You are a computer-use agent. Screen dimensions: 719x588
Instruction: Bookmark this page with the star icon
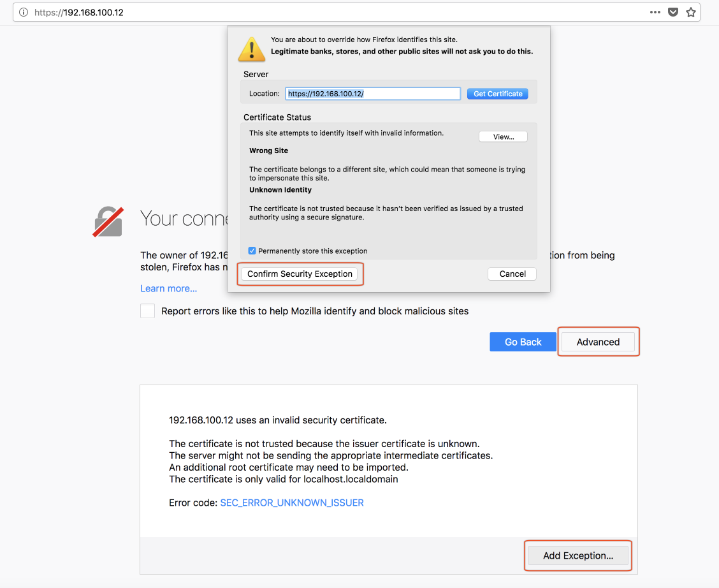691,12
